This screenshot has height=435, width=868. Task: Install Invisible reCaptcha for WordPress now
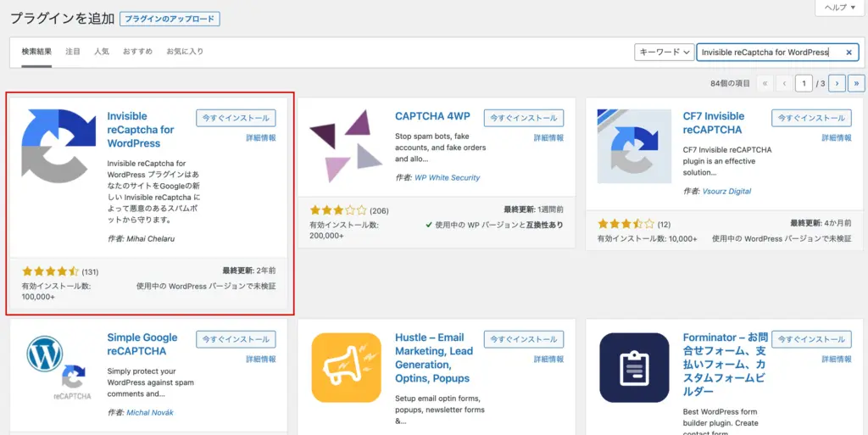coord(236,118)
